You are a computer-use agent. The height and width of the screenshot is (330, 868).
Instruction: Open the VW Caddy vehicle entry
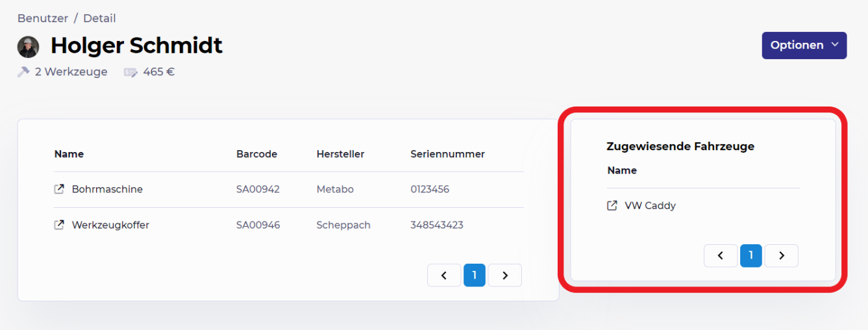(650, 205)
